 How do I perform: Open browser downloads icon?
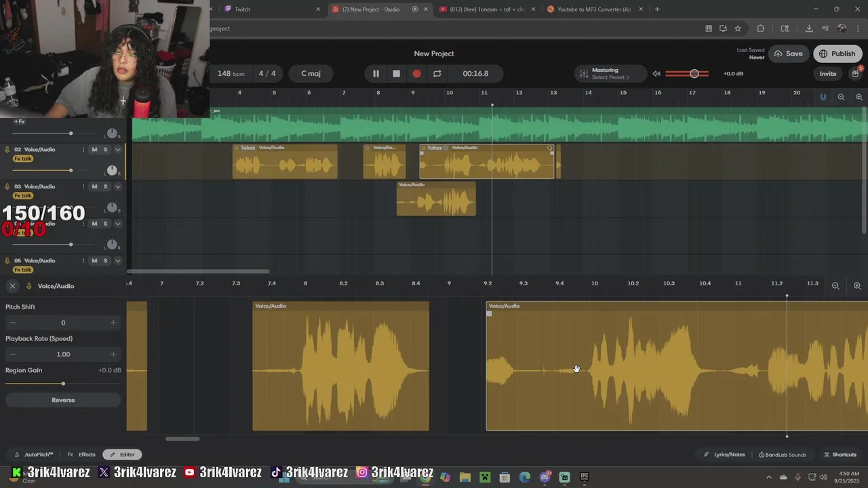(x=809, y=28)
